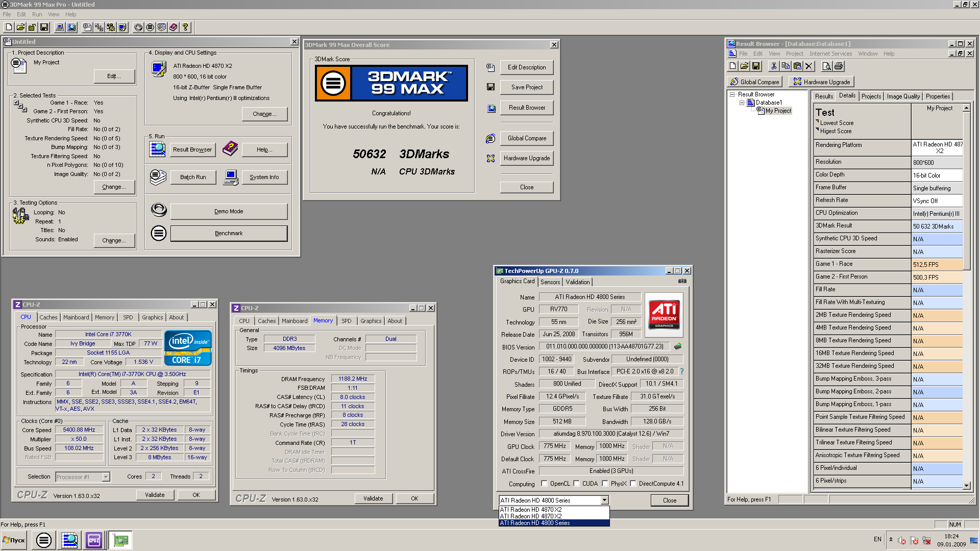Switch to Mainboard tab in left CPU-Z window
The image size is (980, 551).
(x=76, y=317)
